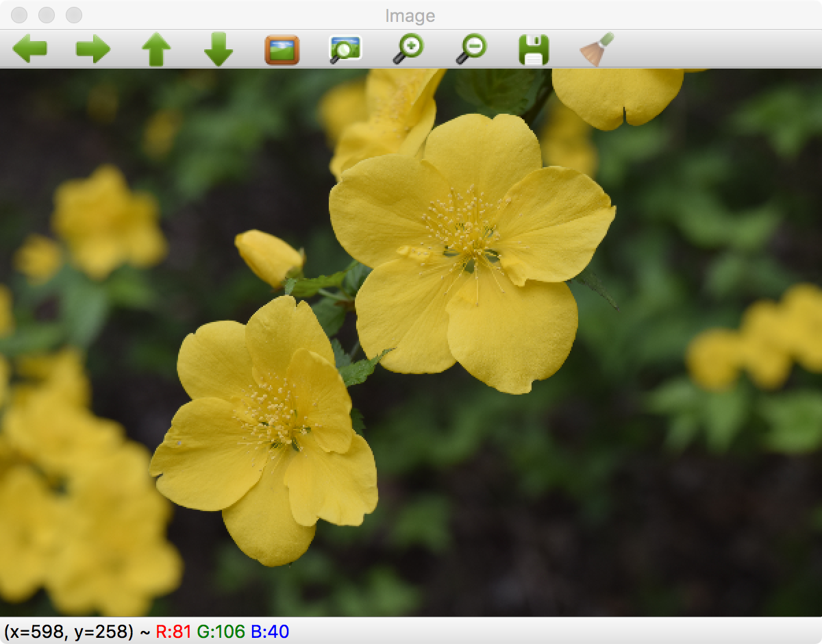Zoom out with the minus magnifier

(x=471, y=49)
